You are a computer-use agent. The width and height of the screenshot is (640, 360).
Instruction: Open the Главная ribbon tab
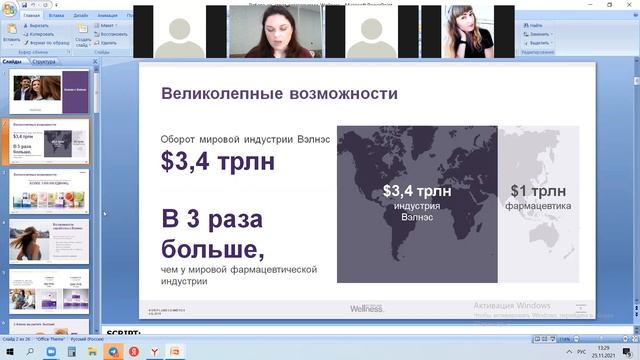tap(31, 16)
